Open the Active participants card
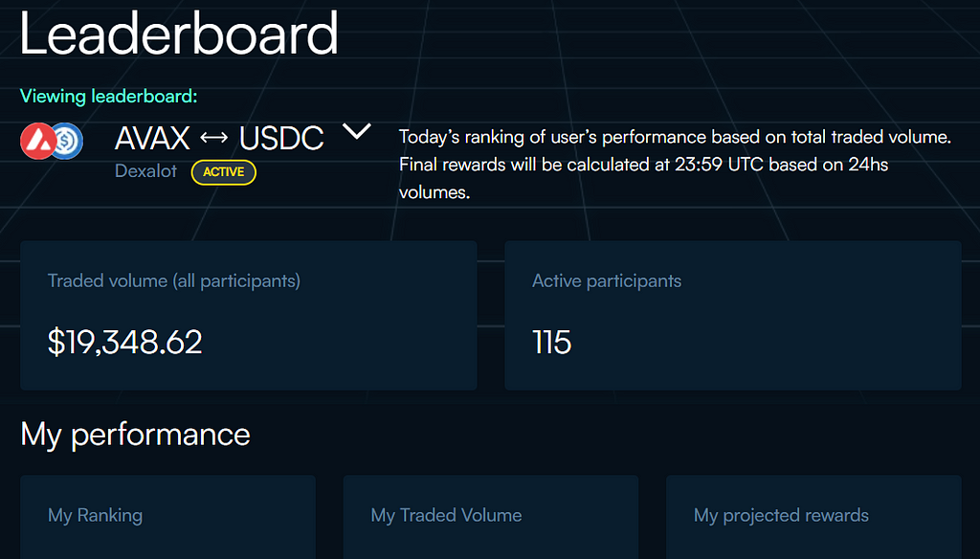The height and width of the screenshot is (559, 980). (x=733, y=316)
